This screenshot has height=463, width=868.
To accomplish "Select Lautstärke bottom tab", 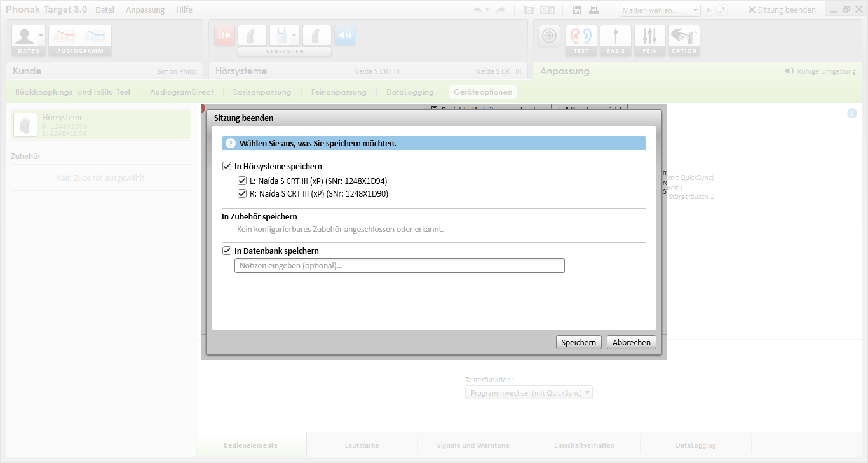I will (x=362, y=445).
